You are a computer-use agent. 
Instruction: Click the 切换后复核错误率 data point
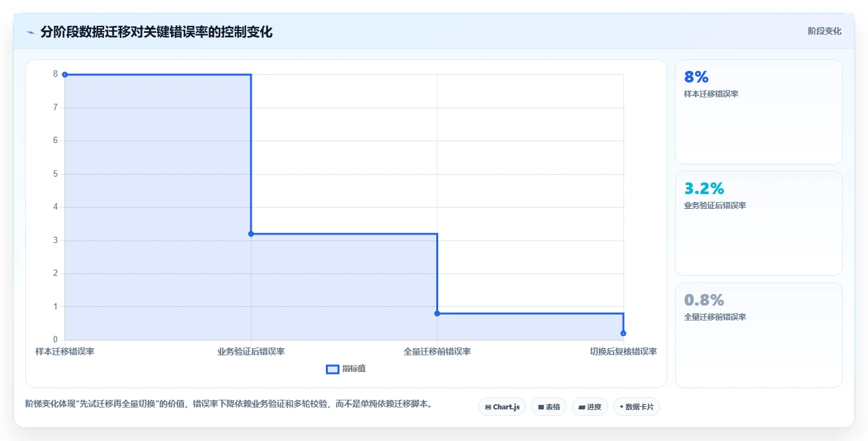pyautogui.click(x=623, y=333)
